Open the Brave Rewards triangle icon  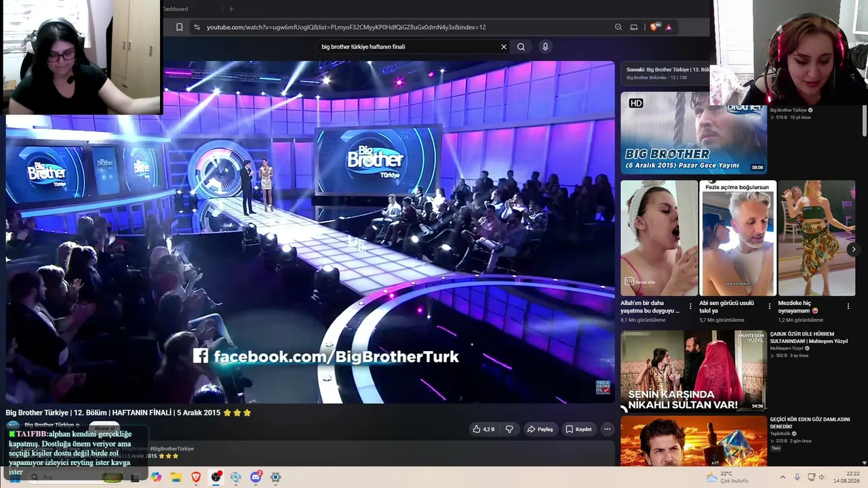pos(669,27)
